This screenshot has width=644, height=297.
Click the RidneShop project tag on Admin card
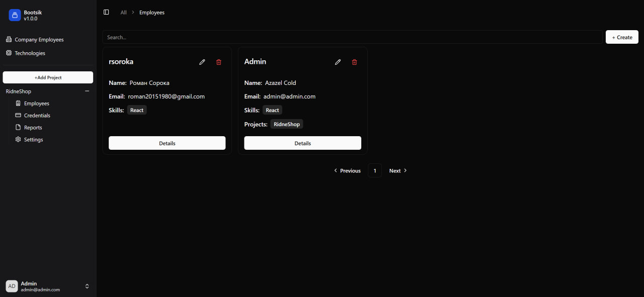[287, 124]
